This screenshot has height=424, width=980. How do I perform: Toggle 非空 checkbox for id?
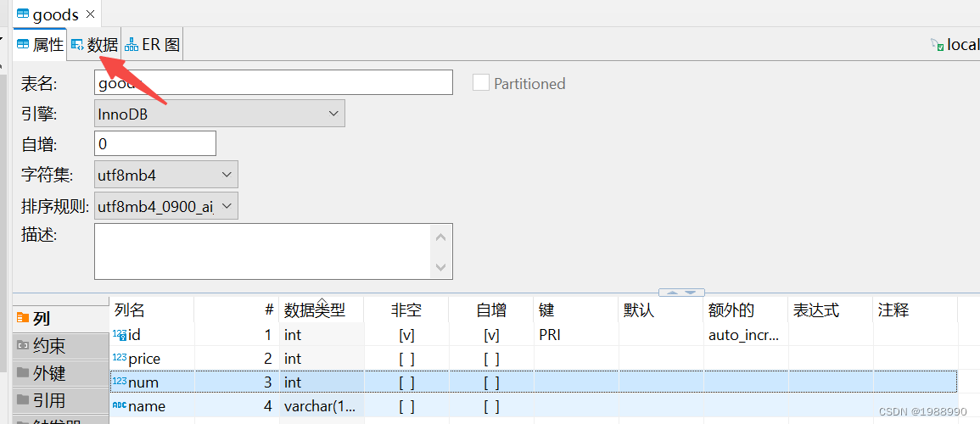[407, 335]
